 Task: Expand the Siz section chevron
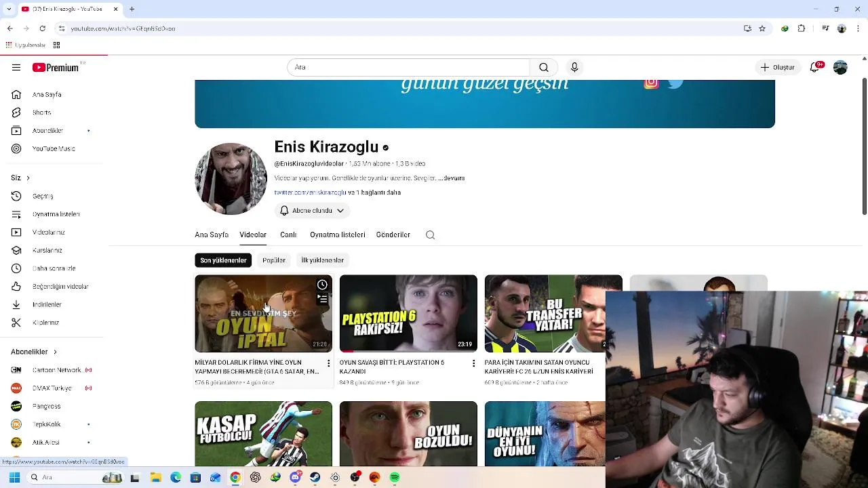pos(28,178)
